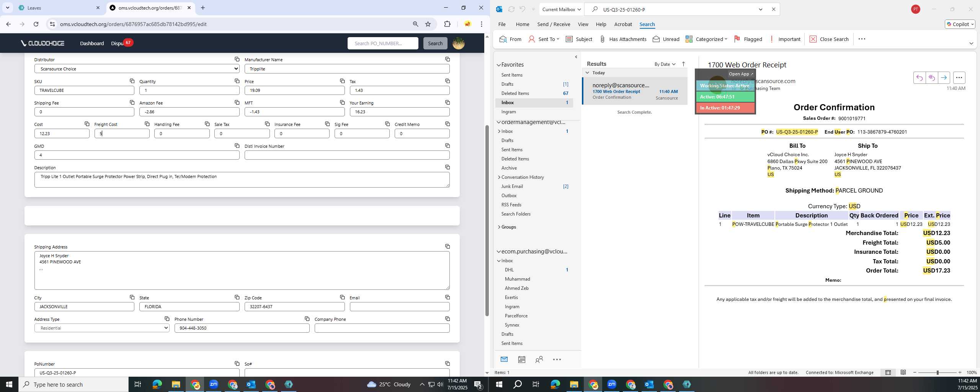Open Distributor dropdown Scansource Choice
The image size is (980, 392).
(137, 69)
